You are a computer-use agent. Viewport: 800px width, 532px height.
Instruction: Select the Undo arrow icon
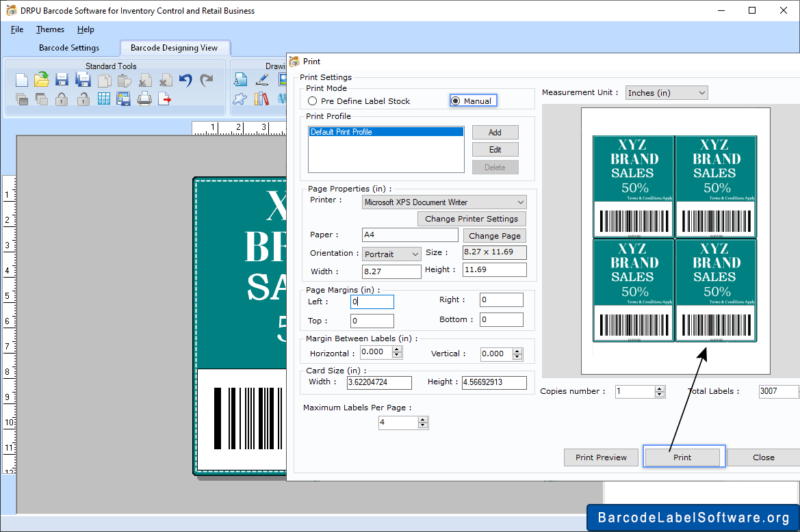(185, 79)
